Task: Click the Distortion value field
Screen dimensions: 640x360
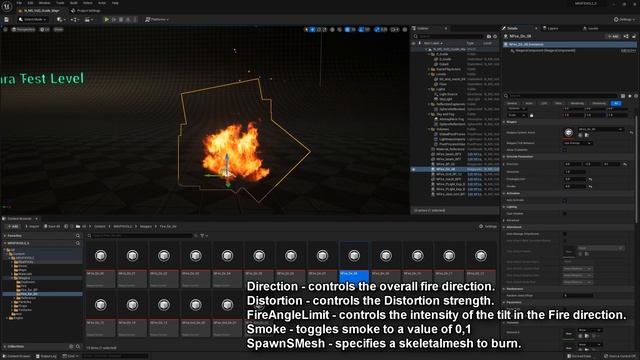Action: click(x=576, y=172)
